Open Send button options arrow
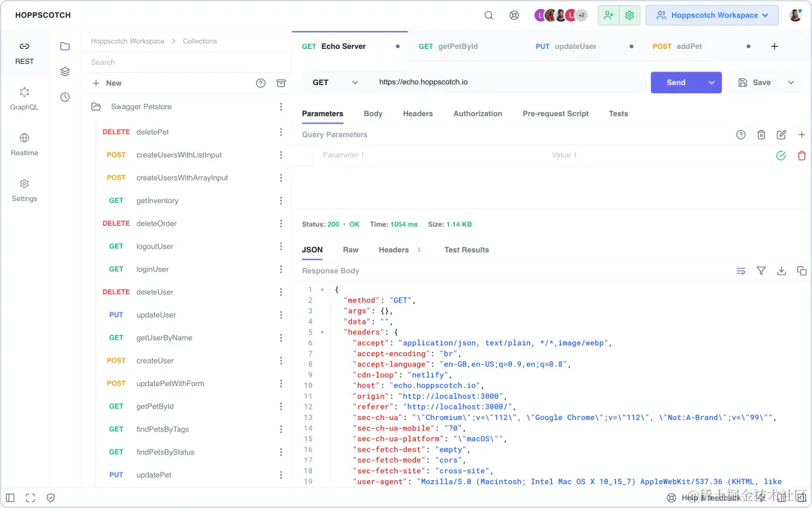 coord(711,83)
